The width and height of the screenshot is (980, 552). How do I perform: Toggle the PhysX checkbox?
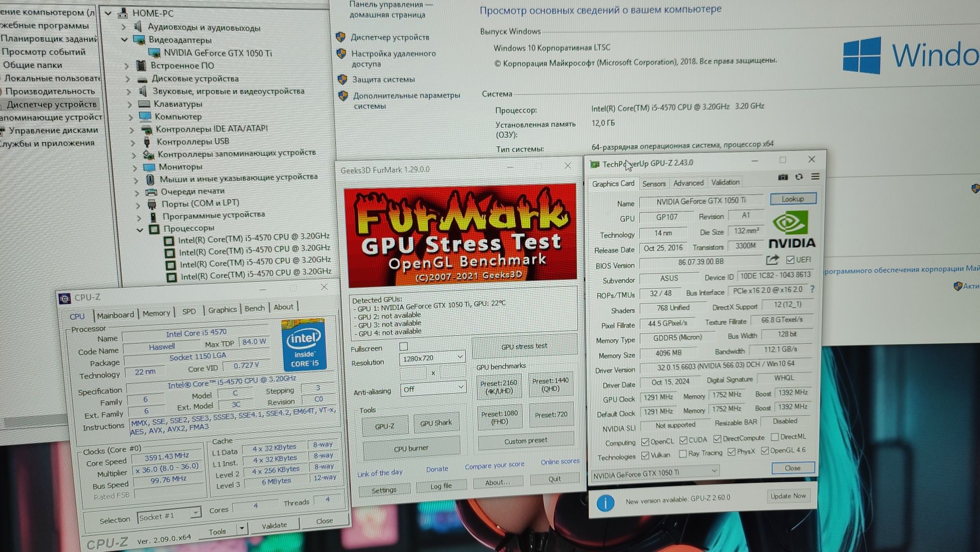(x=732, y=452)
